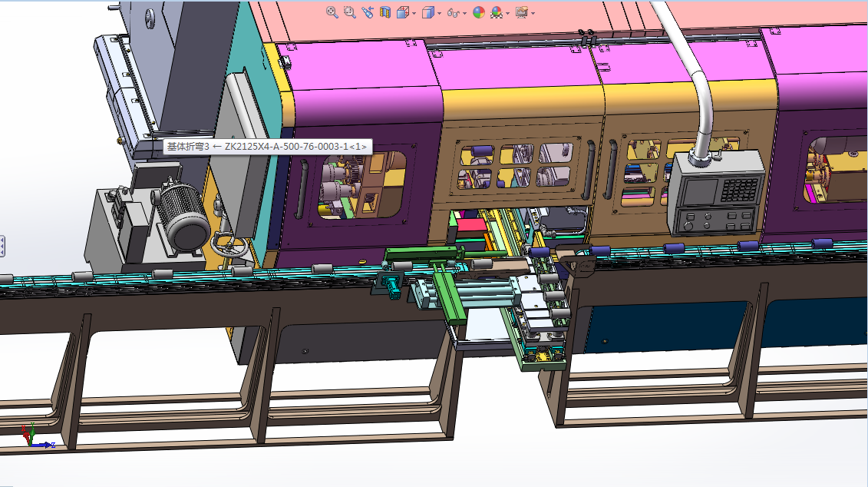Expand the View Settings dropdown arrow

tap(533, 13)
